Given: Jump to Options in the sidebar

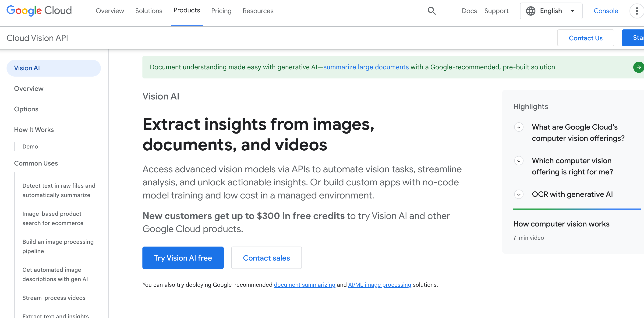Looking at the screenshot, I should click(26, 109).
